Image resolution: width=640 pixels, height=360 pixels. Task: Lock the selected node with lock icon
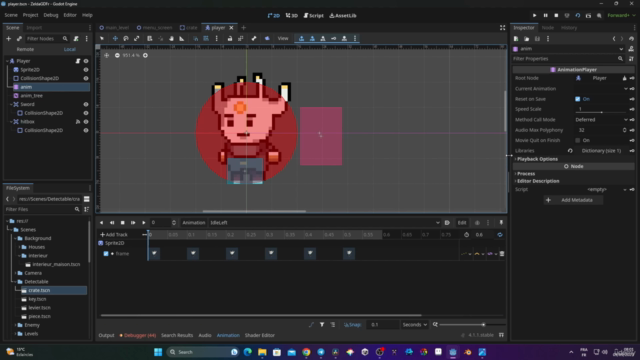pos(230,38)
